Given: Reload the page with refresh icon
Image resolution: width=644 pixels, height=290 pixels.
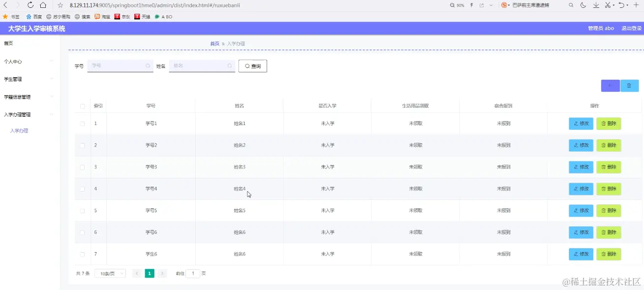Looking at the screenshot, I should coord(31,5).
